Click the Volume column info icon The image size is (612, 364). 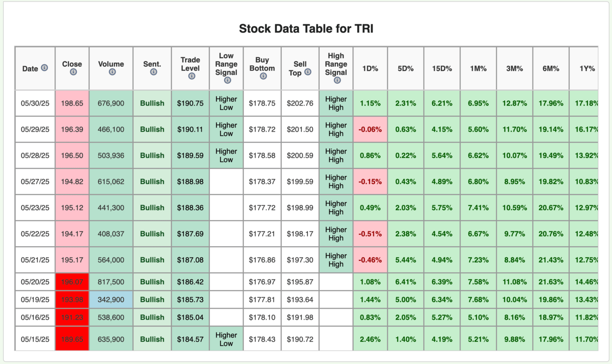[x=112, y=72]
